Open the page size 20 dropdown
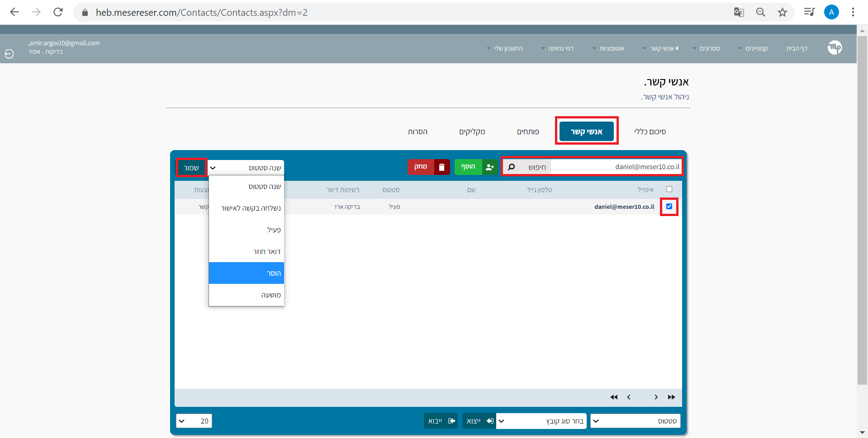This screenshot has width=868, height=438. tap(194, 421)
